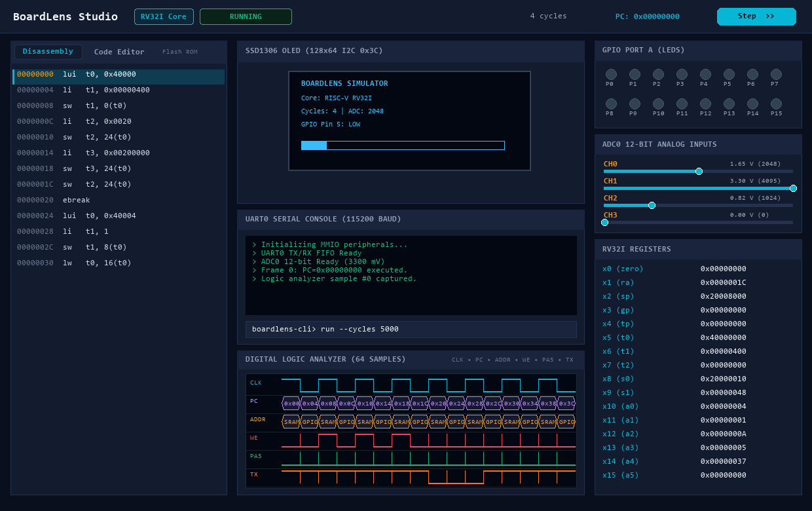Select disassembly row at address 00000004

pyautogui.click(x=119, y=90)
